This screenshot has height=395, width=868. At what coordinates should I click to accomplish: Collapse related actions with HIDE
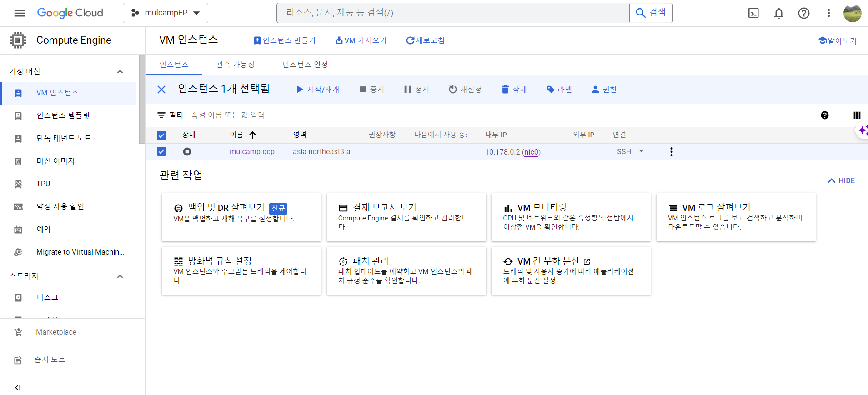841,181
